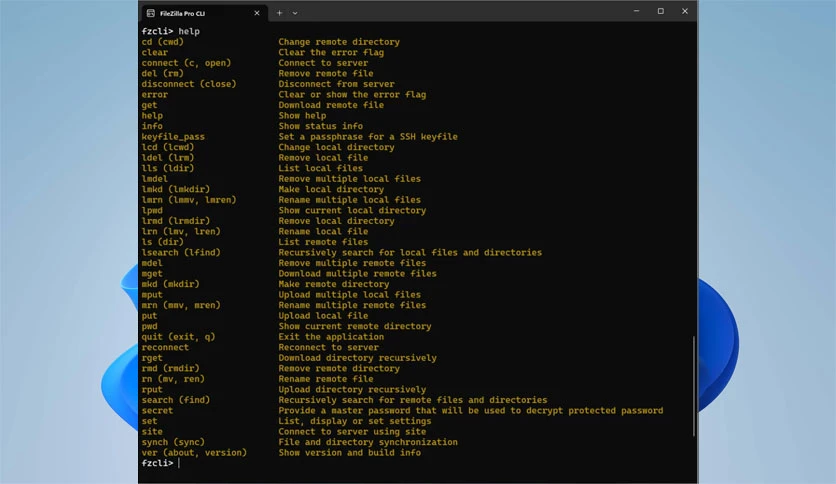Minimize the terminal window
The image size is (836, 484).
[x=636, y=11]
